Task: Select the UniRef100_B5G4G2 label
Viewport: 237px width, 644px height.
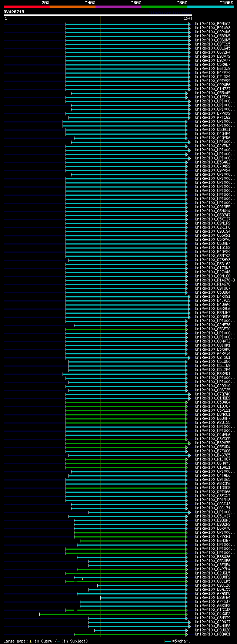Action: [x=213, y=162]
